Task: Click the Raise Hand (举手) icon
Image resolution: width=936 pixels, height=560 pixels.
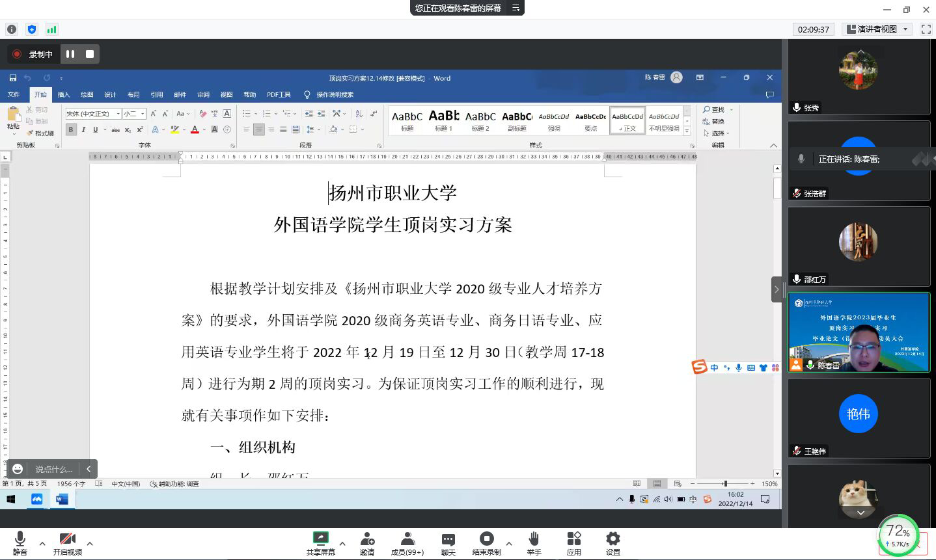Action: (534, 543)
